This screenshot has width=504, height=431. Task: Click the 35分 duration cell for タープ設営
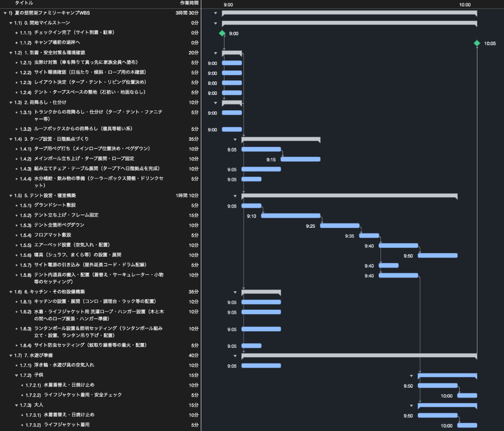(193, 139)
